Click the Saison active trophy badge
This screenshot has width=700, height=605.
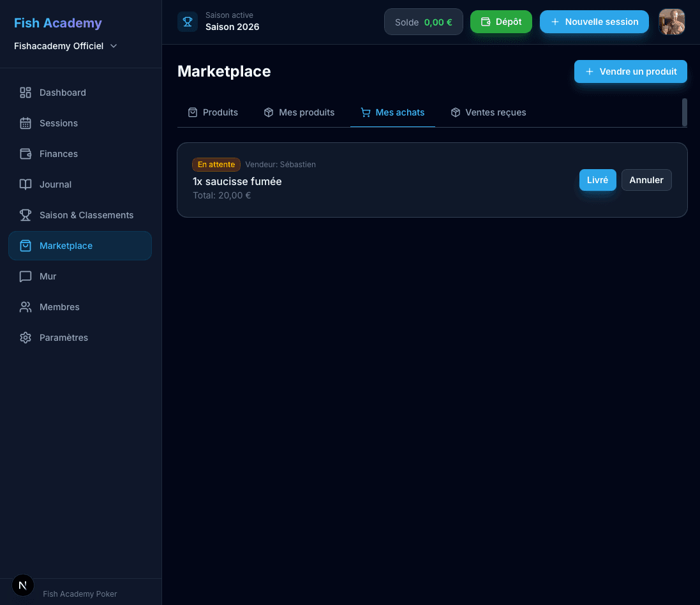[188, 22]
